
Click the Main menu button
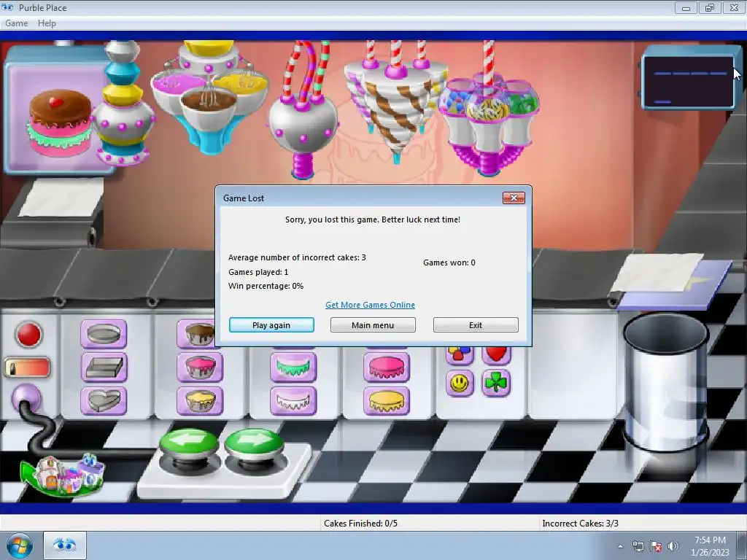(x=373, y=324)
